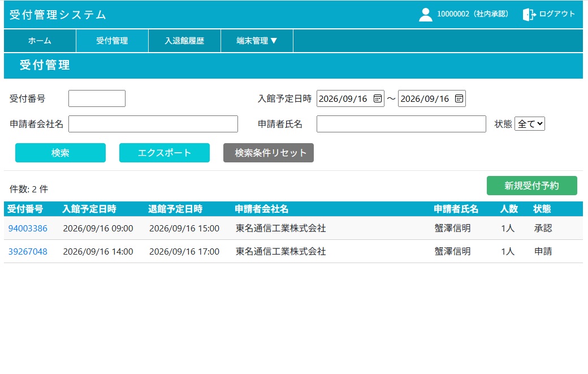Click applicant 蟹澤信明 in row 94003386
The height and width of the screenshot is (374, 588).
(453, 229)
